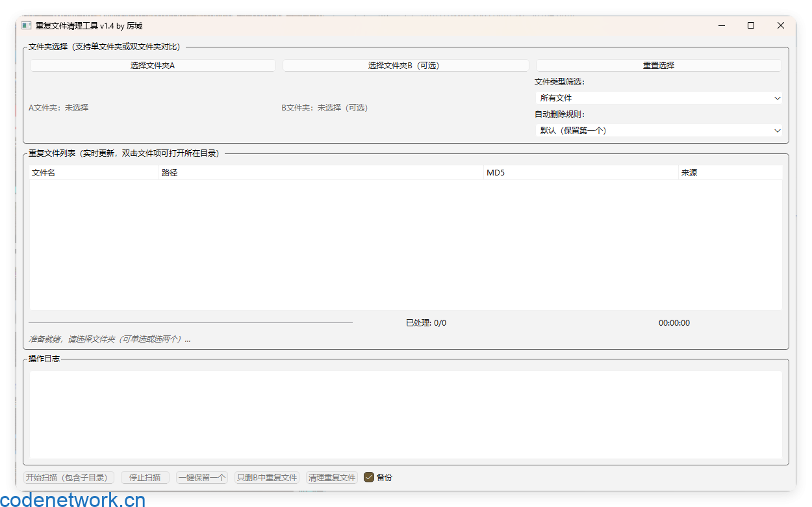Viewport: 812px width, 507px height.
Task: Click 选择文件夹A to pick folder A
Action: pyautogui.click(x=152, y=65)
